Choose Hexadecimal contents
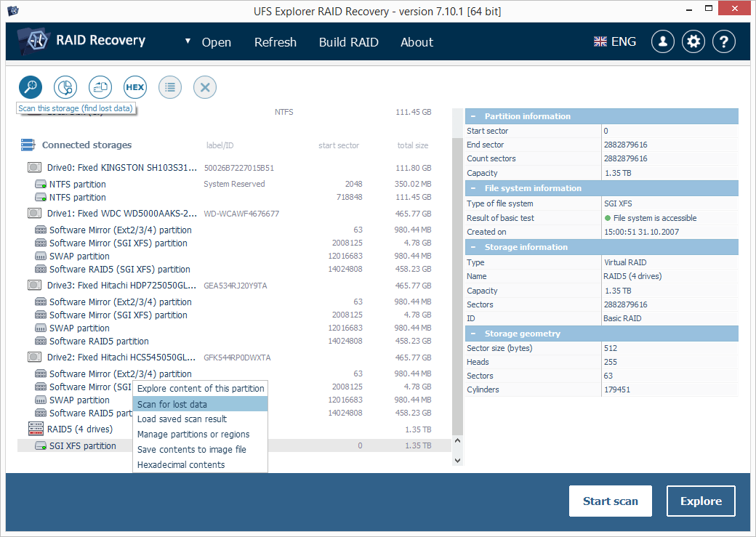Viewport: 756px width, 537px height. click(200, 464)
